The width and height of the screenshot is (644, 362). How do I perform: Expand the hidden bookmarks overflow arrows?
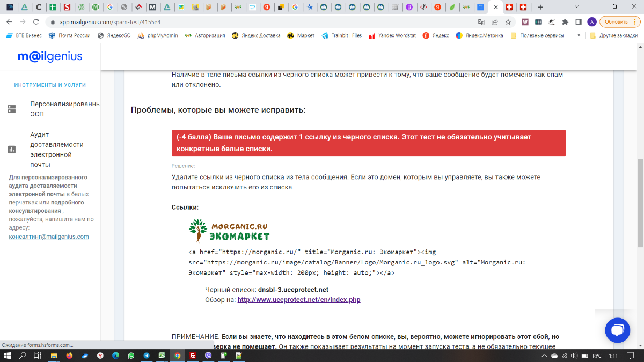[579, 35]
